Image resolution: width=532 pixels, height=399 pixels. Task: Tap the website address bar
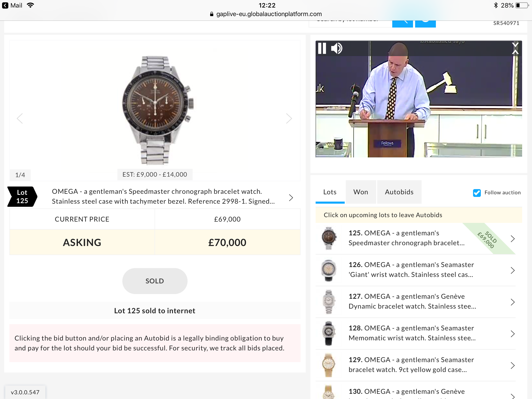(266, 14)
